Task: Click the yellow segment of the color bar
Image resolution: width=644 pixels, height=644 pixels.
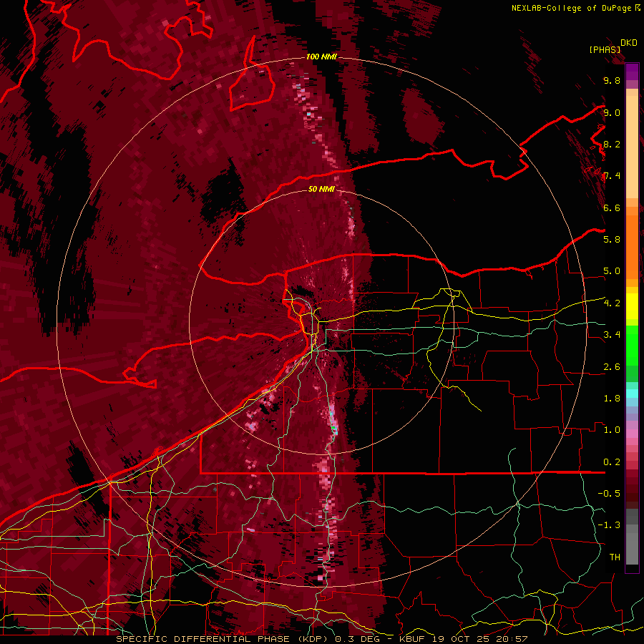Action: 632,306
